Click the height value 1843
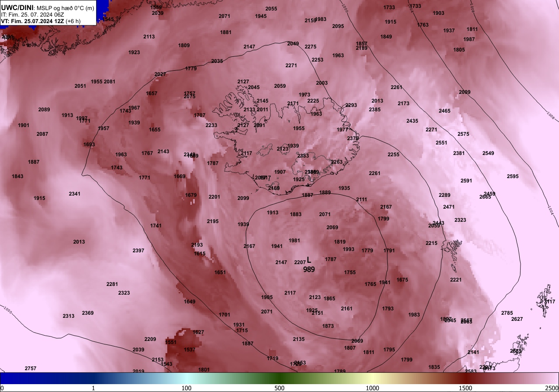559x392 pixels. tap(18, 176)
